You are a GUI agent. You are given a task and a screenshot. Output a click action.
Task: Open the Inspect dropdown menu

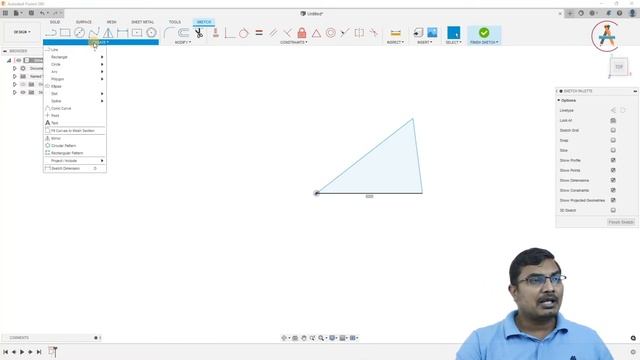pyautogui.click(x=395, y=42)
